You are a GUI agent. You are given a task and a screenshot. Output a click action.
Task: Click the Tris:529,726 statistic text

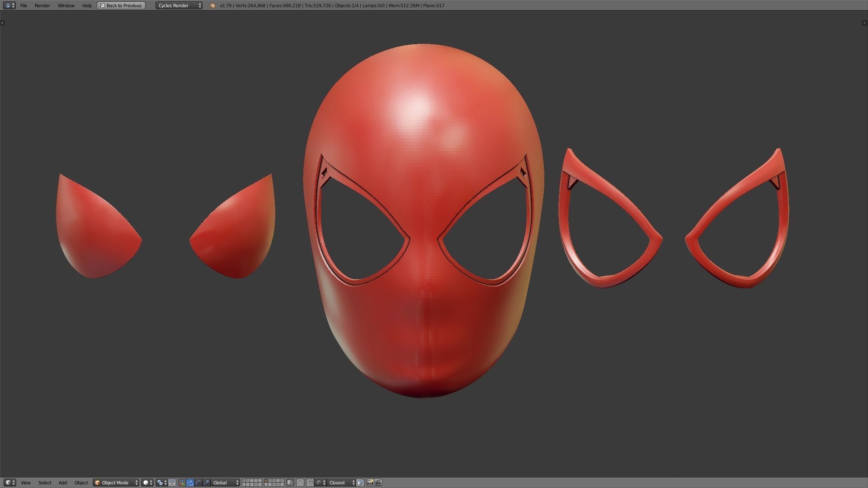[x=318, y=5]
